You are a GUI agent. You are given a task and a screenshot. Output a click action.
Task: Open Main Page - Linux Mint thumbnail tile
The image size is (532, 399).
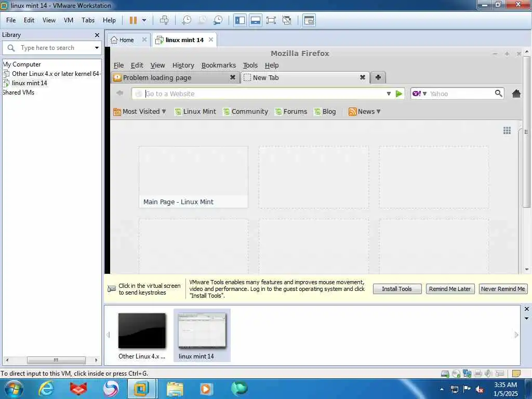pos(193,177)
